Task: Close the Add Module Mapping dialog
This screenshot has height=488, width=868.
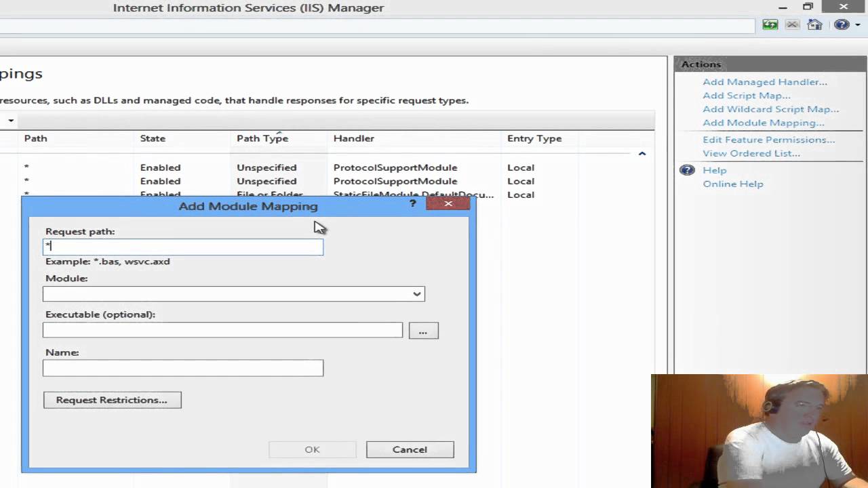Action: (x=448, y=203)
